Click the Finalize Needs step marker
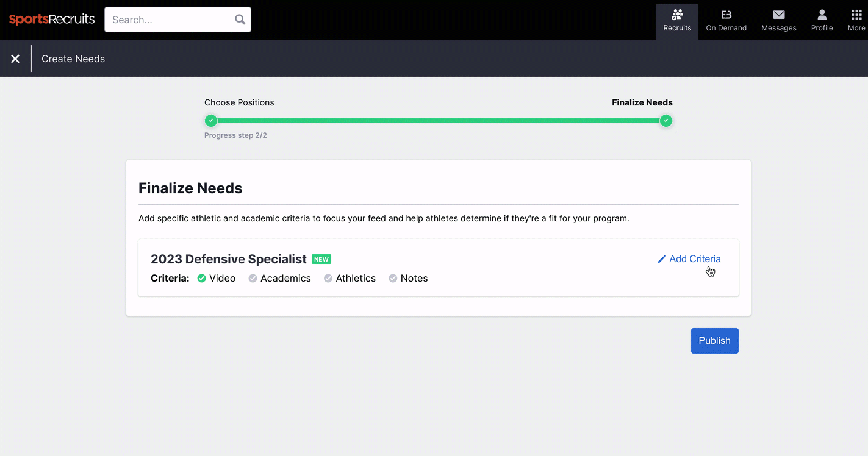Viewport: 868px width, 456px height. point(666,121)
